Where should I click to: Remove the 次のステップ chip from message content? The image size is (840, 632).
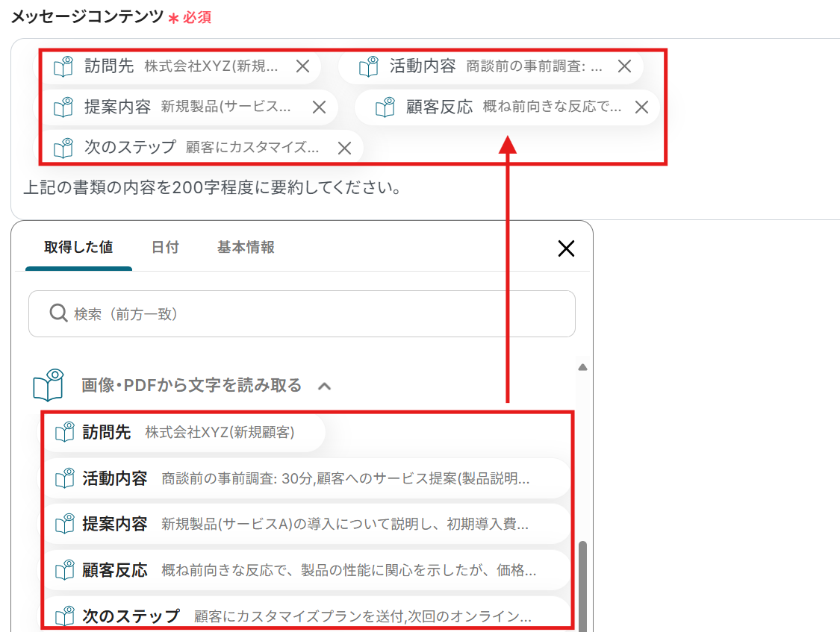coord(344,148)
